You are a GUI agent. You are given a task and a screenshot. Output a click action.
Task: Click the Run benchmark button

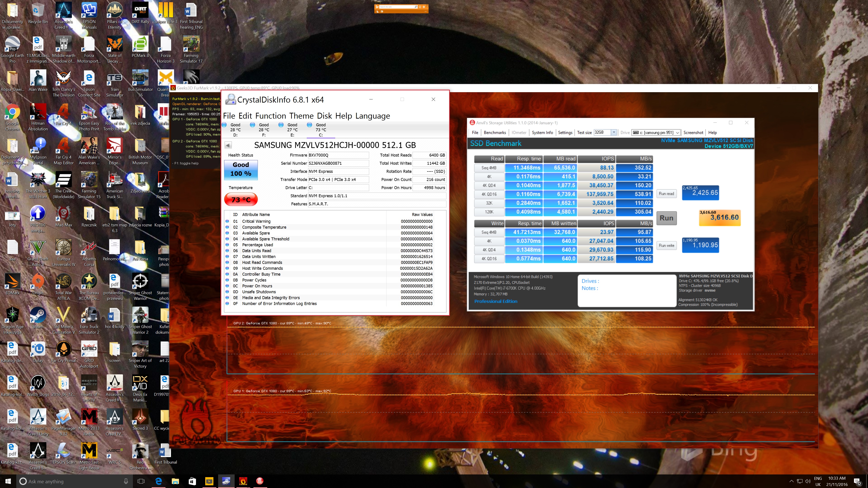point(666,218)
